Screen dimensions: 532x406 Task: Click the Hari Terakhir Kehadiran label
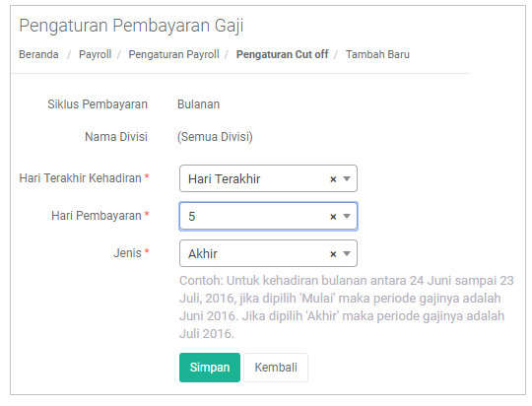point(80,178)
